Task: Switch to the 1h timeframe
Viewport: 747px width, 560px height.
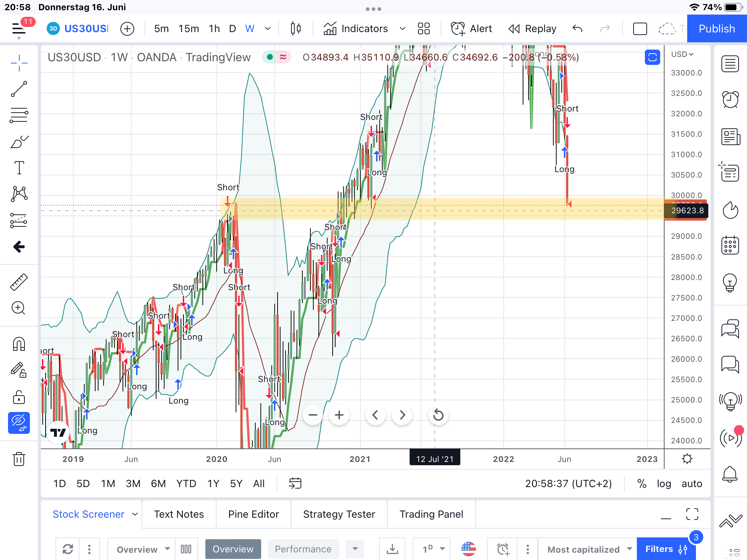Action: tap(214, 28)
